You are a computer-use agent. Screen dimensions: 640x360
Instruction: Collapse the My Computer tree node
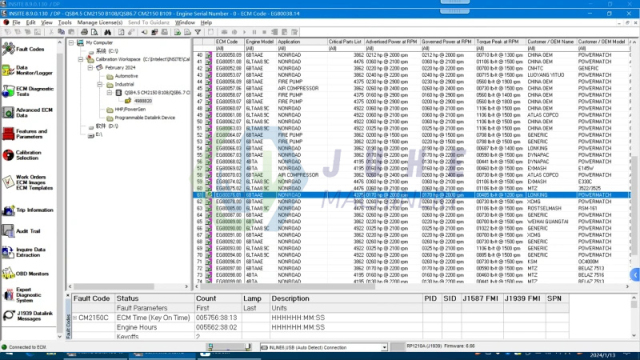(x=71, y=42)
